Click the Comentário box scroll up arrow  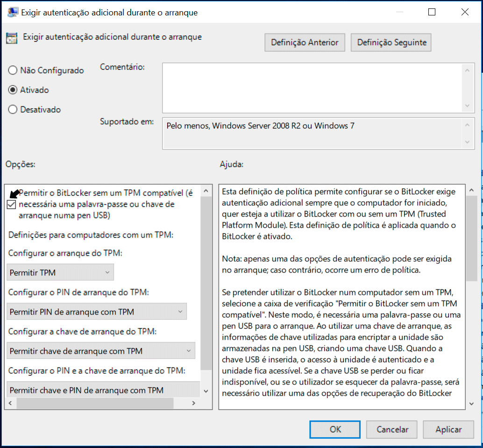click(467, 70)
